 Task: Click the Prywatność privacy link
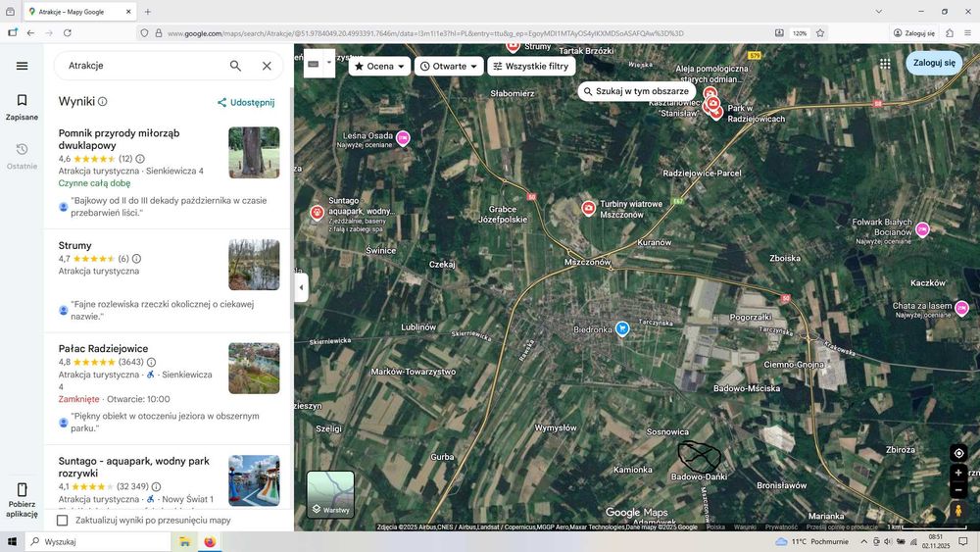pos(781,527)
